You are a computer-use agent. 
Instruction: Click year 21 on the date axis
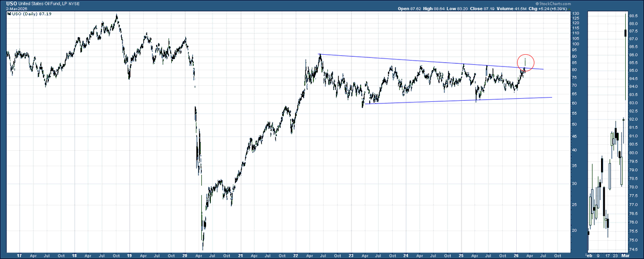click(x=240, y=256)
